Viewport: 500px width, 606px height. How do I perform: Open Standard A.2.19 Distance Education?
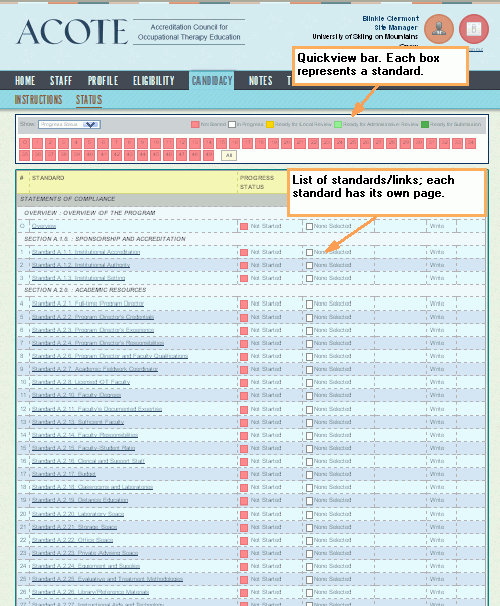point(80,500)
